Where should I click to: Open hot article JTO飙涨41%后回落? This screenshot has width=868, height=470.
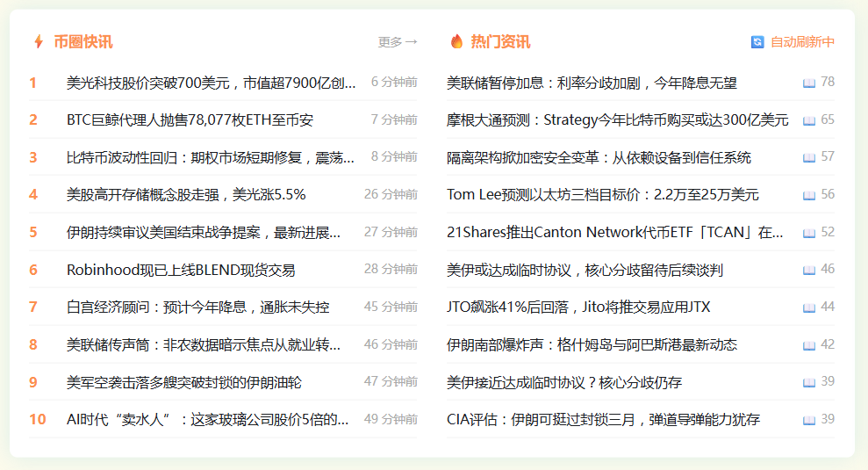pyautogui.click(x=578, y=307)
